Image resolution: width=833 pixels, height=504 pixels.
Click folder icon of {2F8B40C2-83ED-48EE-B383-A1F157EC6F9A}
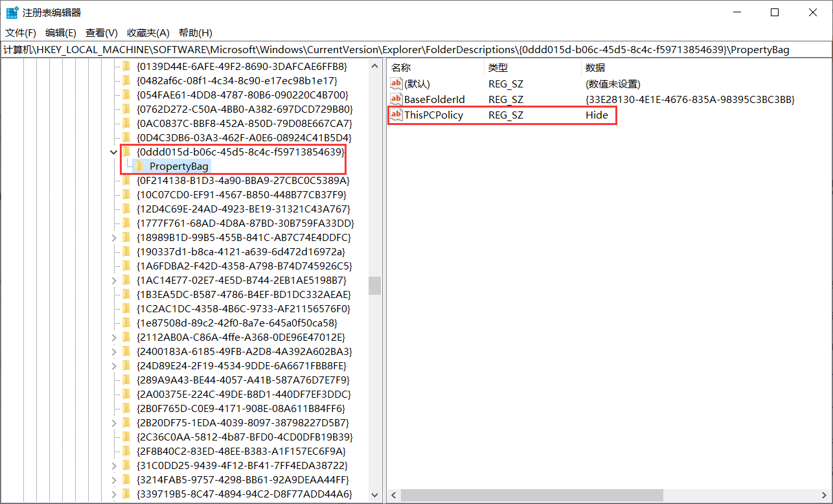128,451
